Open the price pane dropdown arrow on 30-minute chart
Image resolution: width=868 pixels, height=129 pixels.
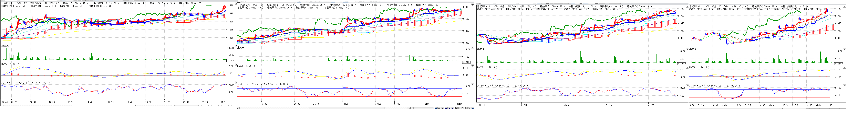click(x=687, y=6)
